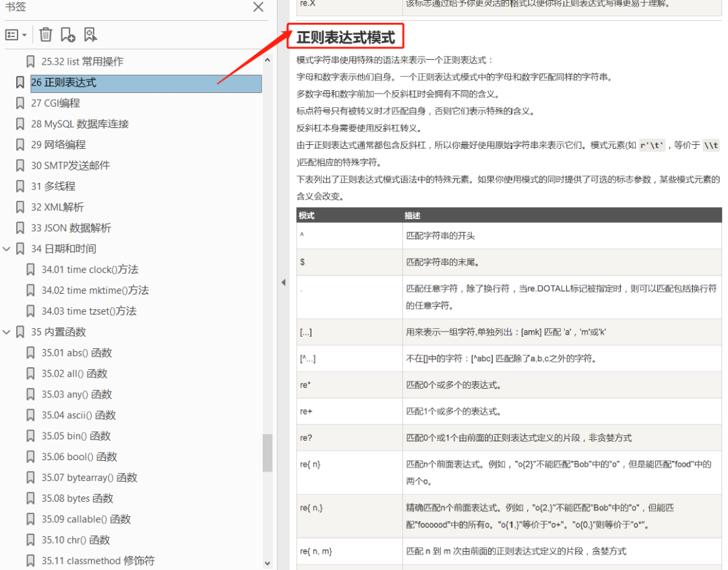The height and width of the screenshot is (570, 728).
Task: Go to bookmark 25.32 list 常用操作
Action: pyautogui.click(x=82, y=61)
